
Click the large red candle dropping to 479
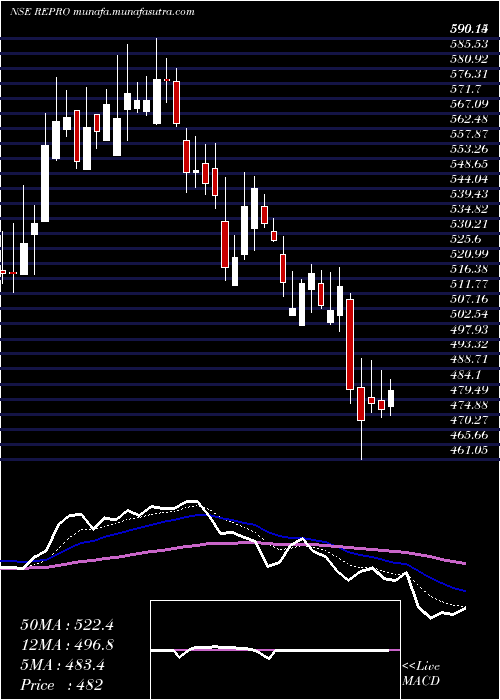tap(350, 344)
